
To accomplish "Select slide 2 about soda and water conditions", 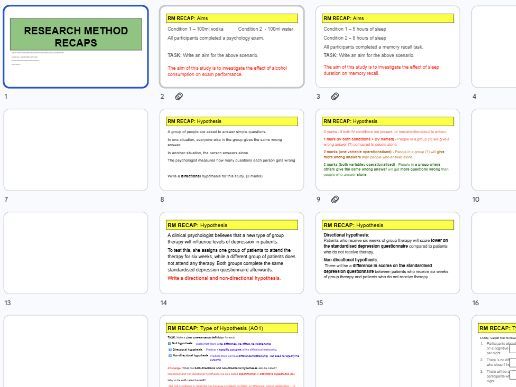I will tap(232, 47).
